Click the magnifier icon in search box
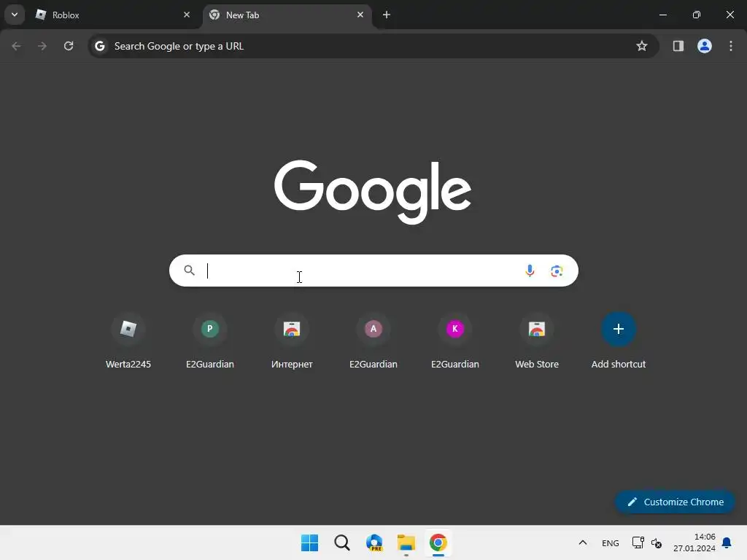 point(189,271)
